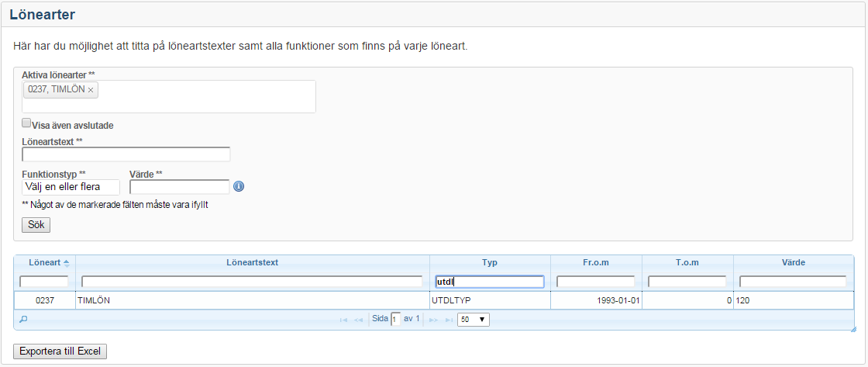This screenshot has width=868, height=367.
Task: Click the Löneart column sort arrow
Action: coord(67,263)
